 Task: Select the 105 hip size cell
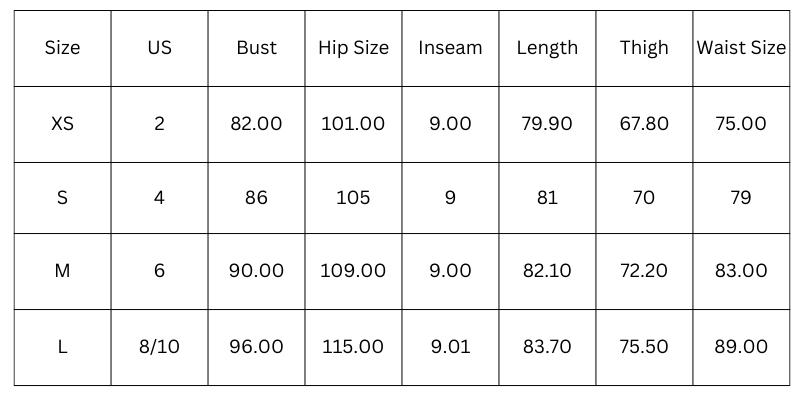click(353, 198)
